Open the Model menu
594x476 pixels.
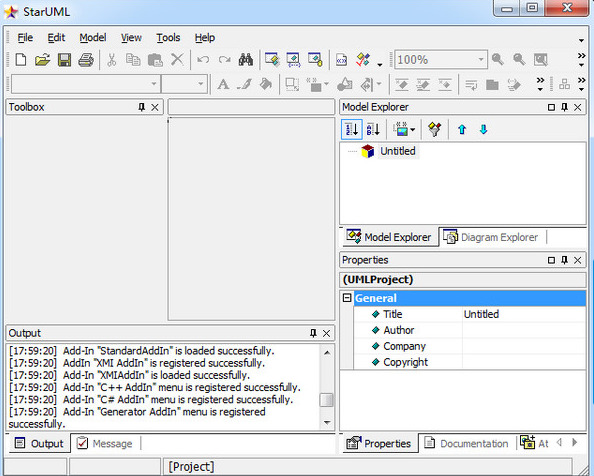pos(92,37)
